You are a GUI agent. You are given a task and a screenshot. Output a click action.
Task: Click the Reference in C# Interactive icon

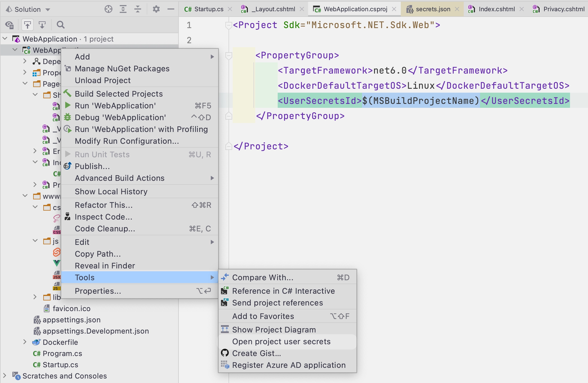coord(225,290)
